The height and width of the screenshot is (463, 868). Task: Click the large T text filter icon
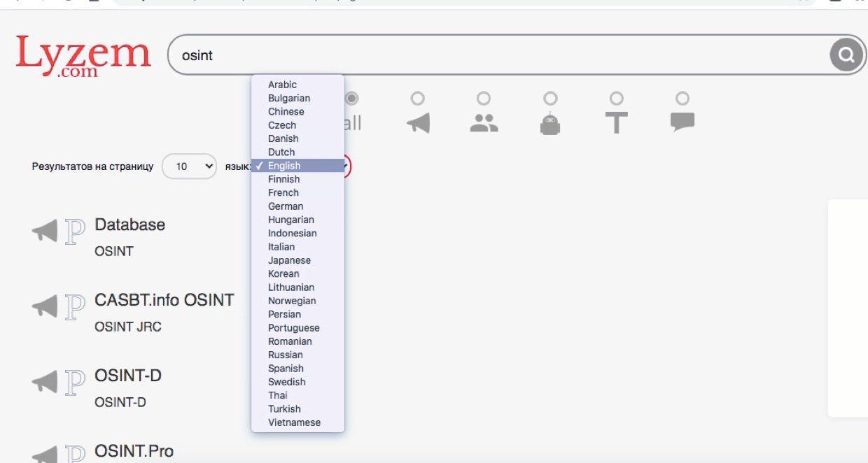pyautogui.click(x=616, y=123)
